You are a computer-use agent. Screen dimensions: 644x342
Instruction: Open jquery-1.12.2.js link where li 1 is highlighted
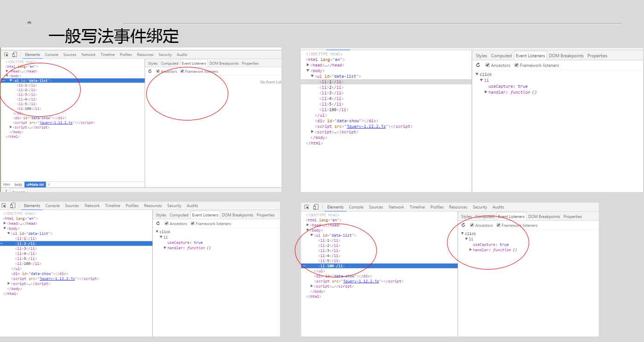366,126
